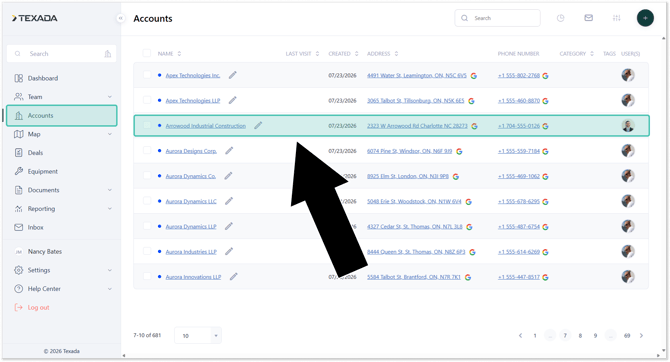Sort the table by the ADDRESS column

[x=382, y=54]
